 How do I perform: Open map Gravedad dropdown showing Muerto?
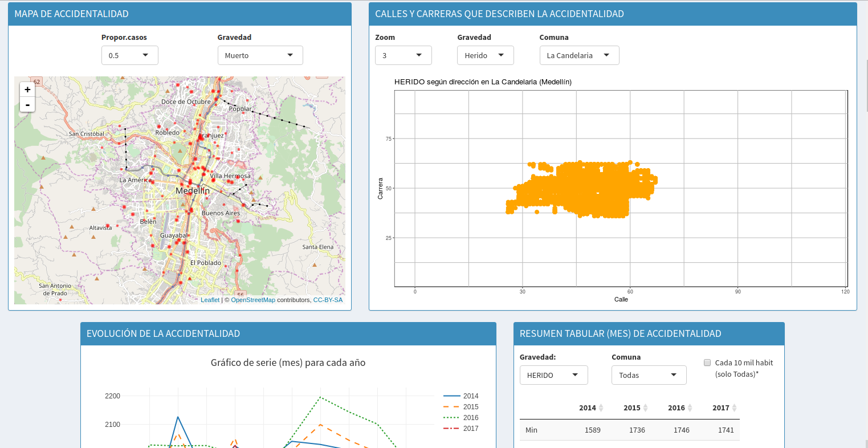pos(260,55)
